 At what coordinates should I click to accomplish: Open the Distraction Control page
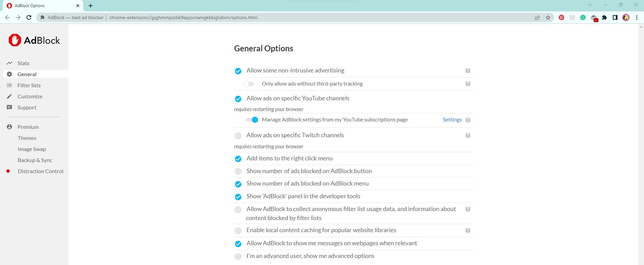click(x=41, y=171)
